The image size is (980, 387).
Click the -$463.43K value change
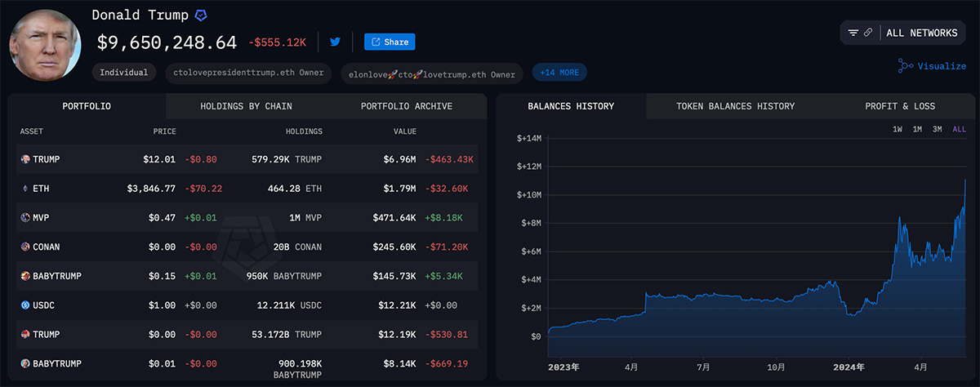coord(449,159)
